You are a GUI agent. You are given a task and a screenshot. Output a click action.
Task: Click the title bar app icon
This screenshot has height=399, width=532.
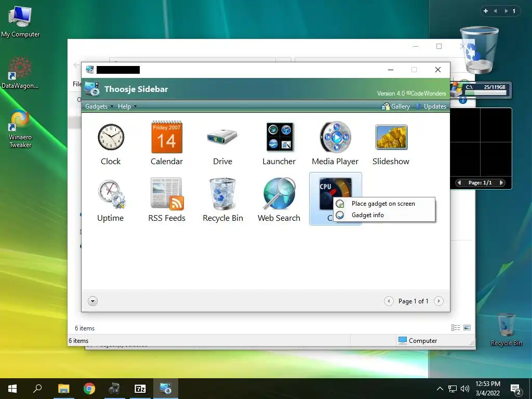point(90,70)
